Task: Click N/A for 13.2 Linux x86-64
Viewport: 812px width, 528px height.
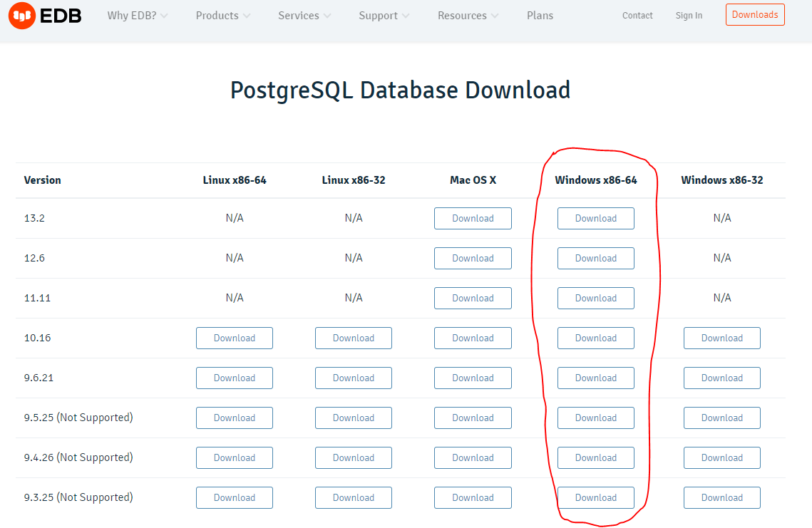Action: [235, 219]
